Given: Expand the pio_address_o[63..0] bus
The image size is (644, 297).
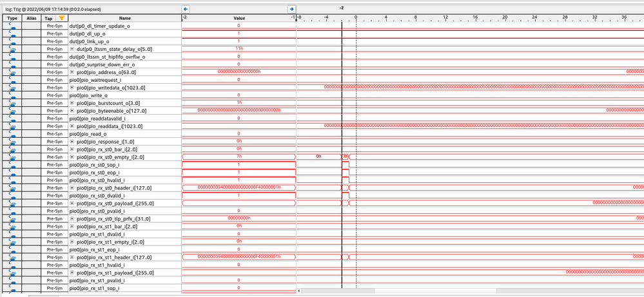Looking at the screenshot, I should [x=72, y=72].
